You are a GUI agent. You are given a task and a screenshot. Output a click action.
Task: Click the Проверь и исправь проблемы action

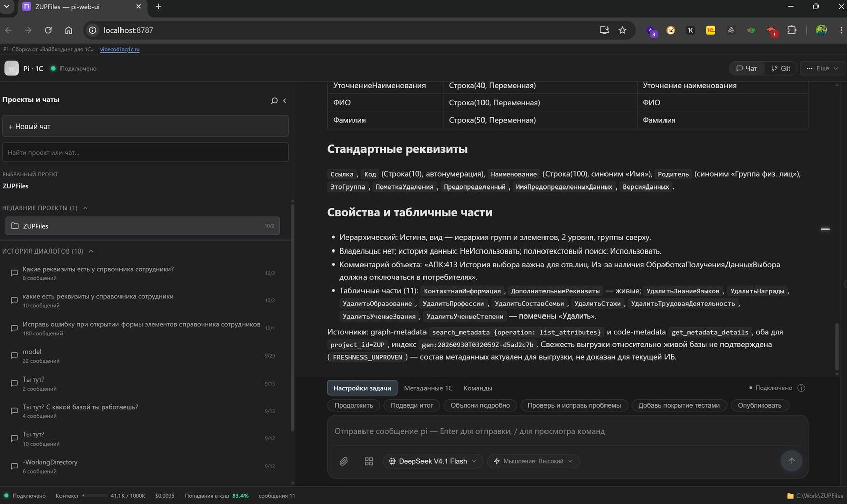[574, 405]
